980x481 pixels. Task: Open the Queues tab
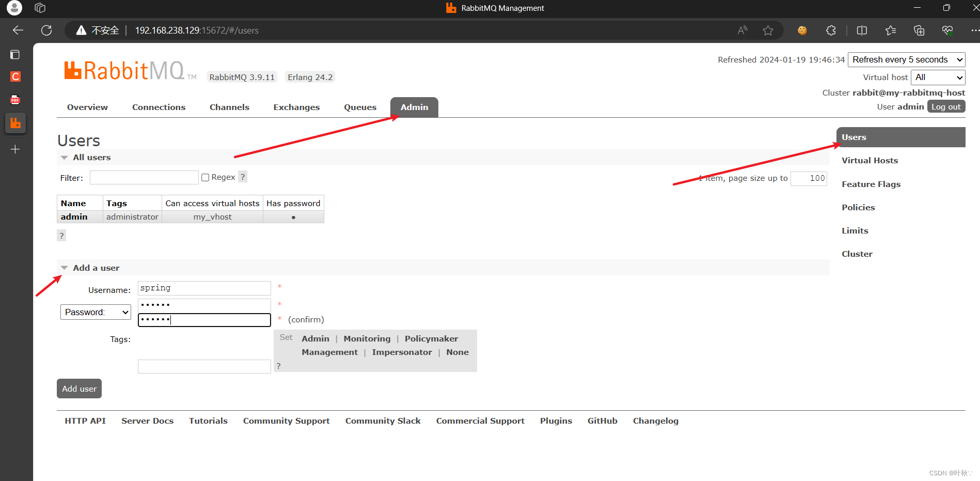[360, 107]
